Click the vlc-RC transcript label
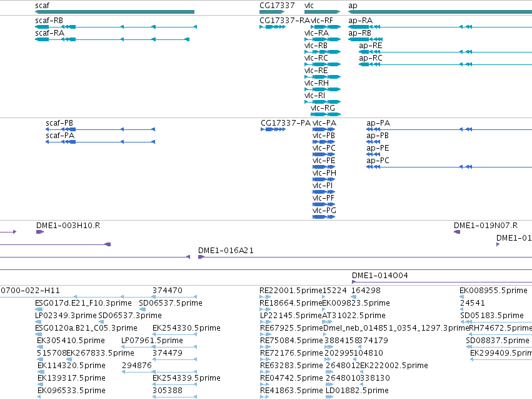 point(316,58)
